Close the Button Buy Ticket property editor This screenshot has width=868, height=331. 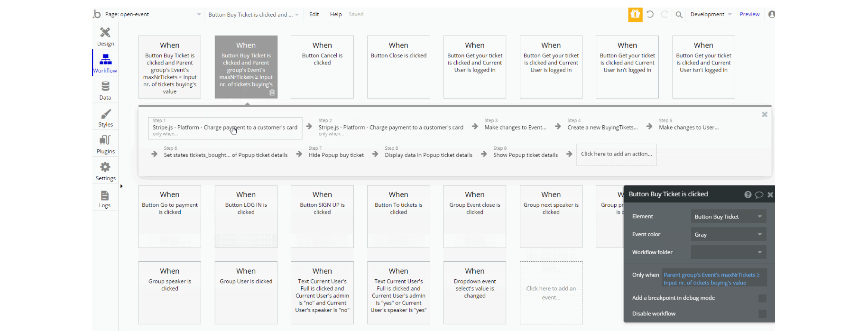tap(770, 194)
